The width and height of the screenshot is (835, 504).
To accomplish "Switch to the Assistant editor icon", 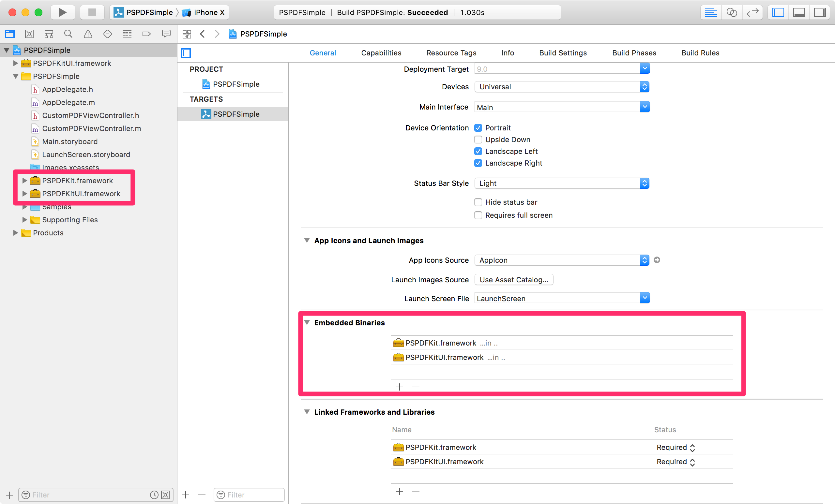I will (731, 12).
